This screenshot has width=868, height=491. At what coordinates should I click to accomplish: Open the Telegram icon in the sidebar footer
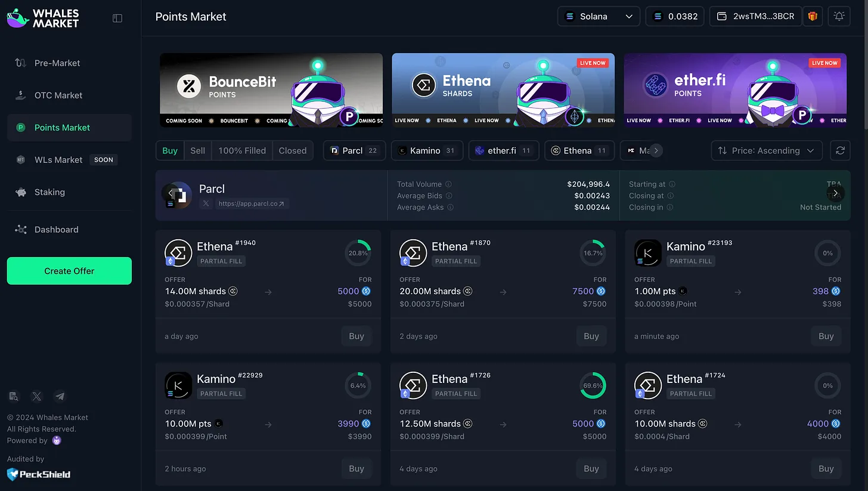(60, 396)
